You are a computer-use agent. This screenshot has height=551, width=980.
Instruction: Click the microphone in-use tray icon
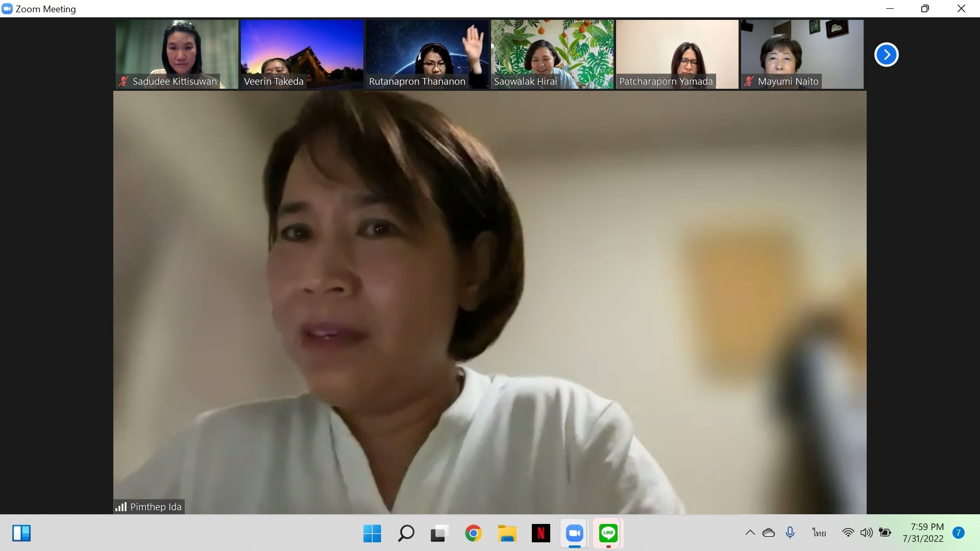[x=790, y=533]
